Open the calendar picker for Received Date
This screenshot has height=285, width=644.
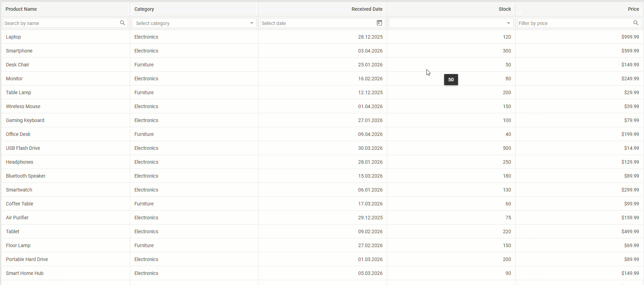pos(379,23)
